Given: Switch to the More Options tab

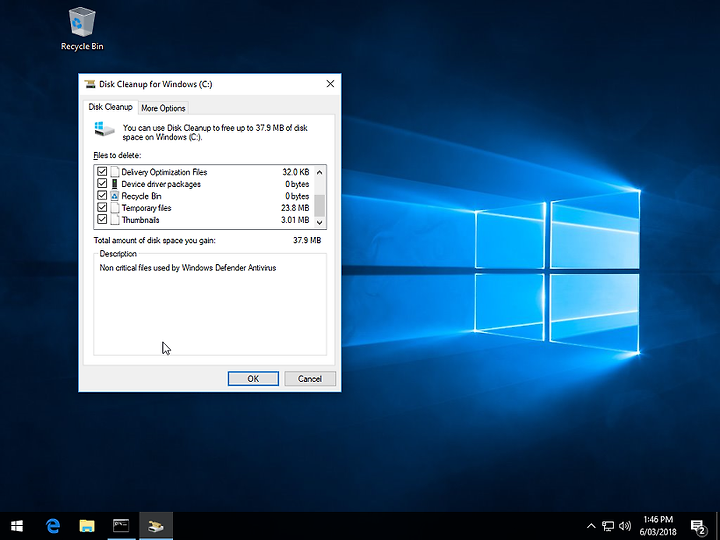Looking at the screenshot, I should pos(163,108).
